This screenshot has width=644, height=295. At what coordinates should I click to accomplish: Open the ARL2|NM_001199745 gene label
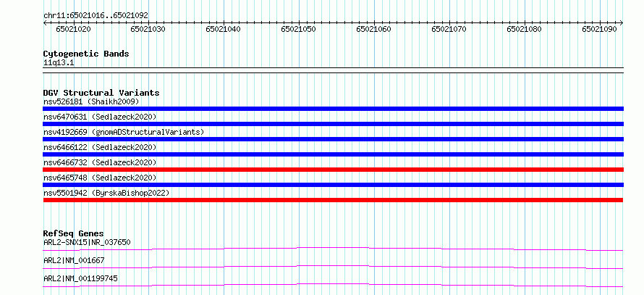pyautogui.click(x=80, y=278)
